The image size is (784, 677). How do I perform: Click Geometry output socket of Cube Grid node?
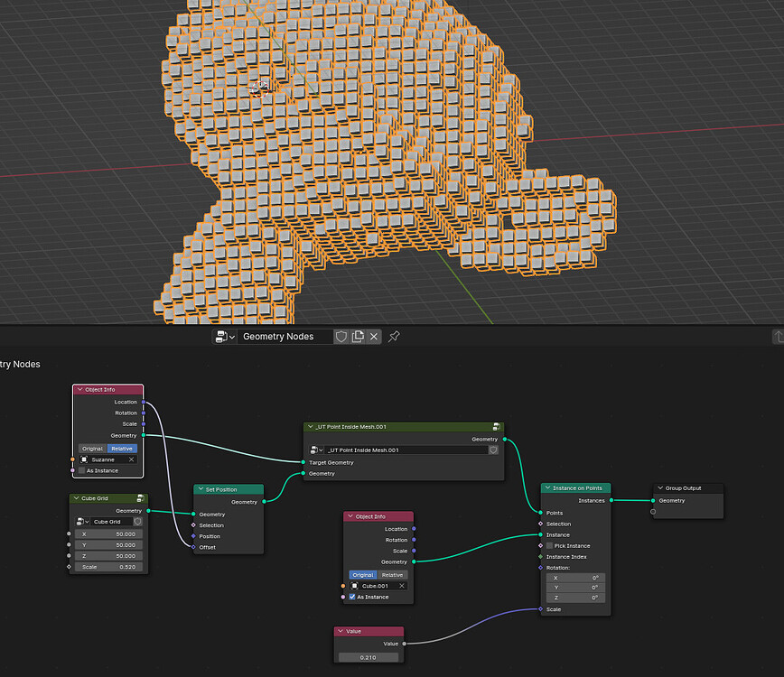point(148,511)
